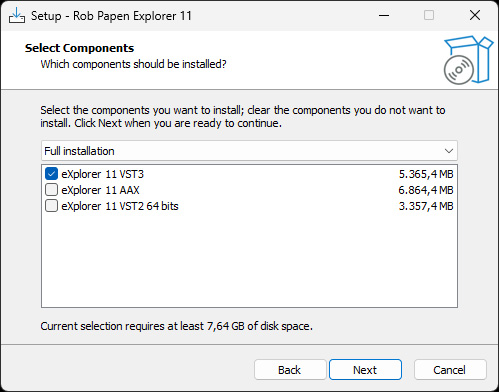499x392 pixels.
Task: Enable the eXplorer 11 AAX component
Action: click(x=51, y=190)
